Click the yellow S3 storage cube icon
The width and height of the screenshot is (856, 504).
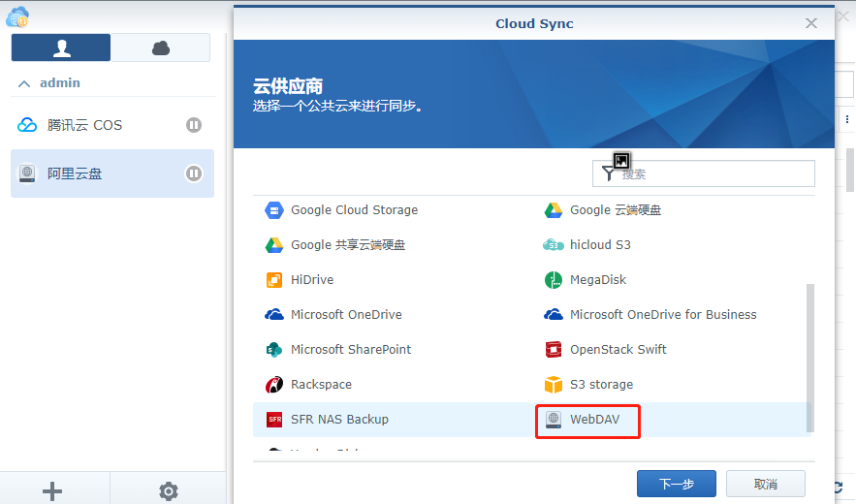tap(553, 385)
